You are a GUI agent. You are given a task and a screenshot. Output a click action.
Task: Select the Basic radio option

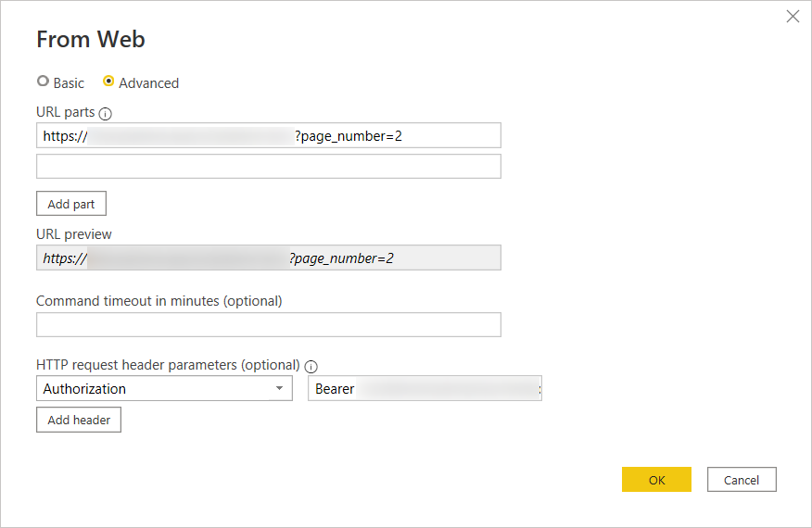coord(43,82)
